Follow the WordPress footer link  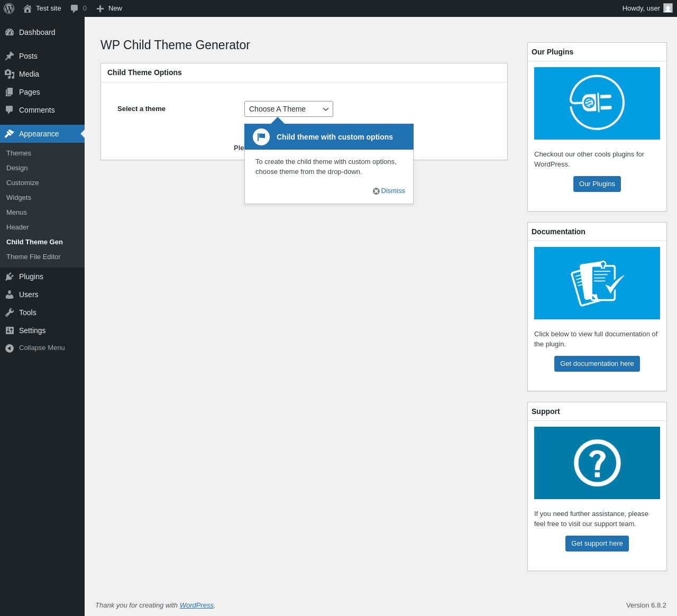[197, 605]
